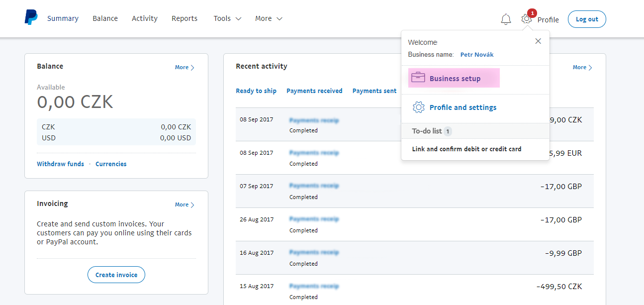The width and height of the screenshot is (644, 305).
Task: Close the Welcome popup
Action: click(538, 41)
